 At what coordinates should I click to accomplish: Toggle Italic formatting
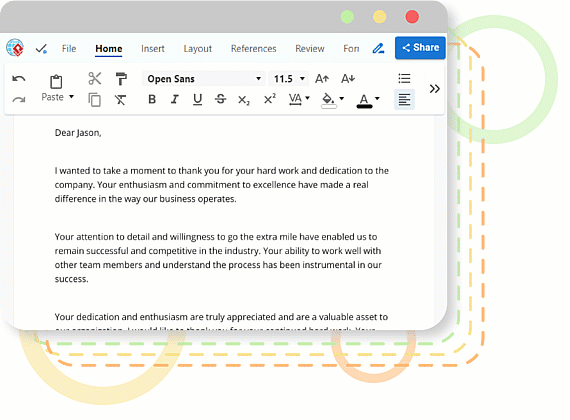click(x=175, y=99)
